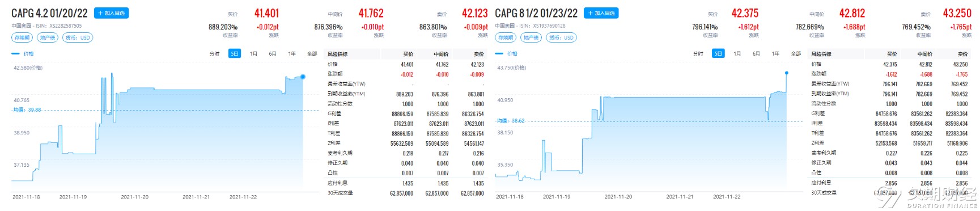The width and height of the screenshot is (980, 211).
Task: Click 凸性 row label in CAPG 4.2 table
Action: [332, 173]
